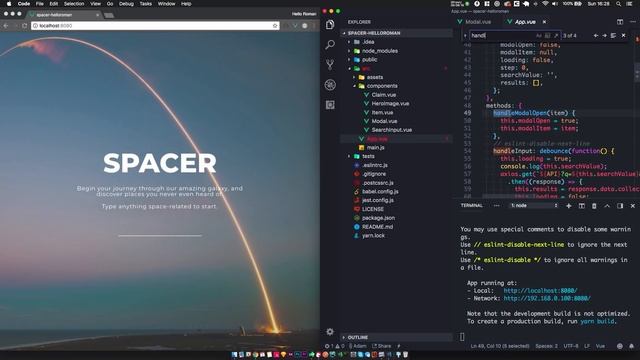The image size is (640, 360).
Task: Expand the replace field toggle arrow
Action: tap(465, 36)
